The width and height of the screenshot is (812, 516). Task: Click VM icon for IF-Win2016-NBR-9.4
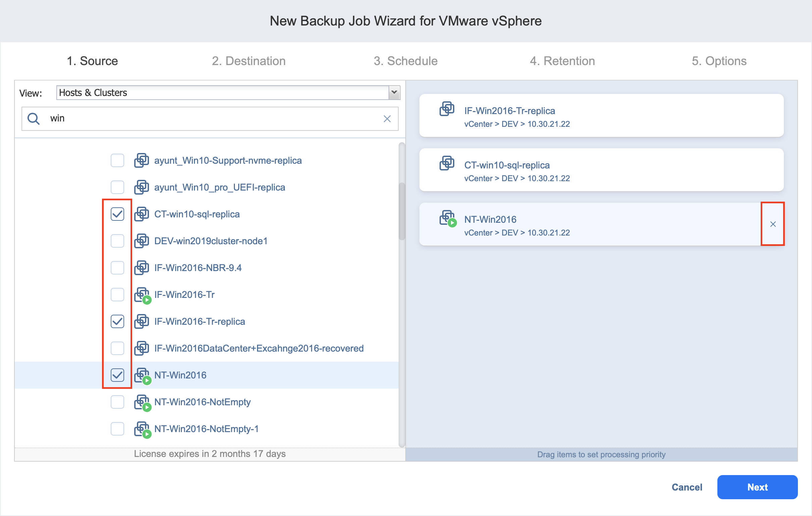click(142, 268)
